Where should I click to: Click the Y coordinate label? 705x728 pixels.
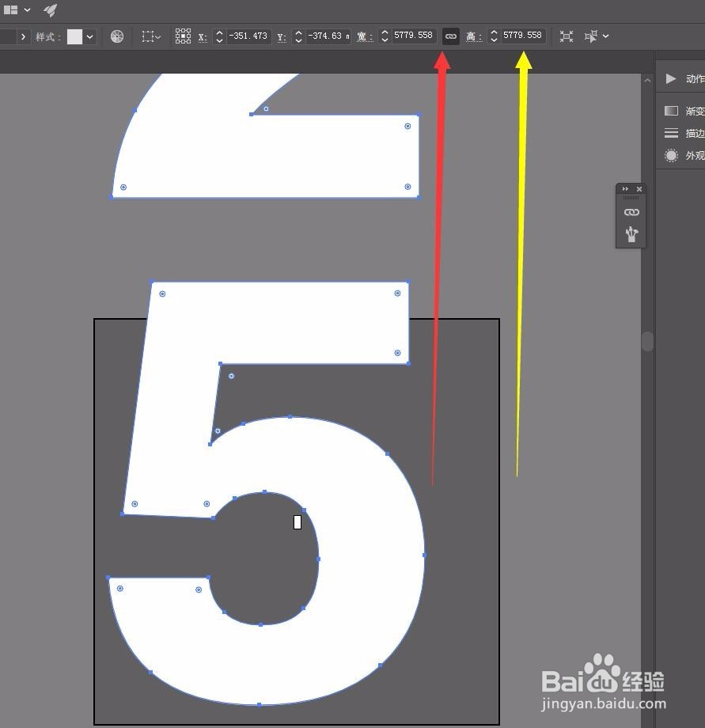pos(281,37)
